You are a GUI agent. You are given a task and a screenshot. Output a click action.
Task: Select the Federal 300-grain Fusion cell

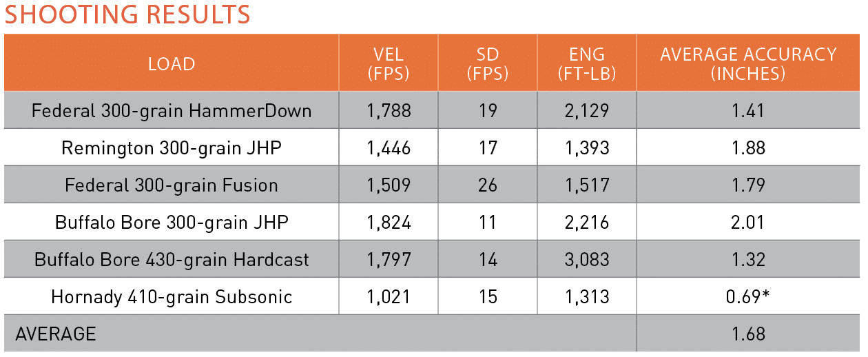[172, 185]
